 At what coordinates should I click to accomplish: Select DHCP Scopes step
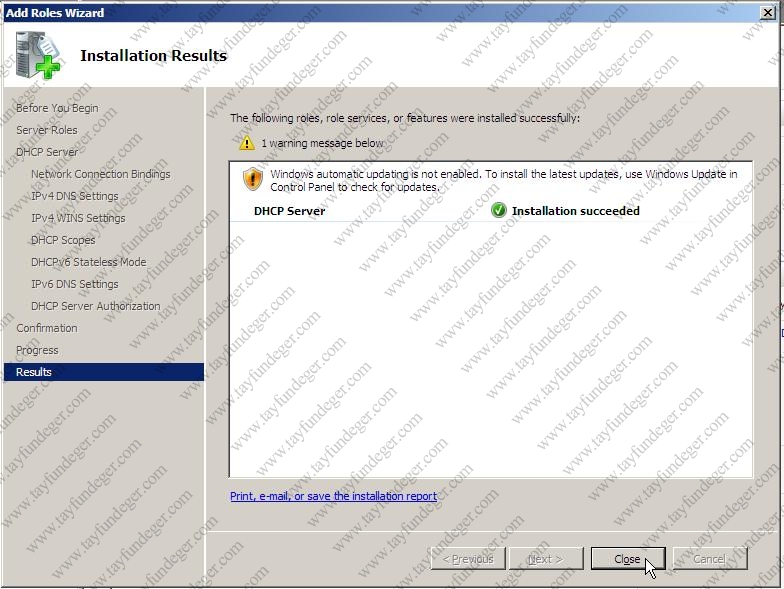coord(63,240)
